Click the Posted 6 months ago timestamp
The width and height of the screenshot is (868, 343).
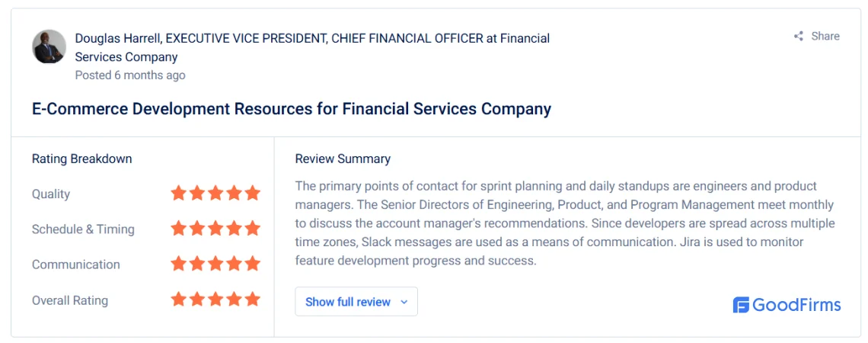tap(130, 75)
